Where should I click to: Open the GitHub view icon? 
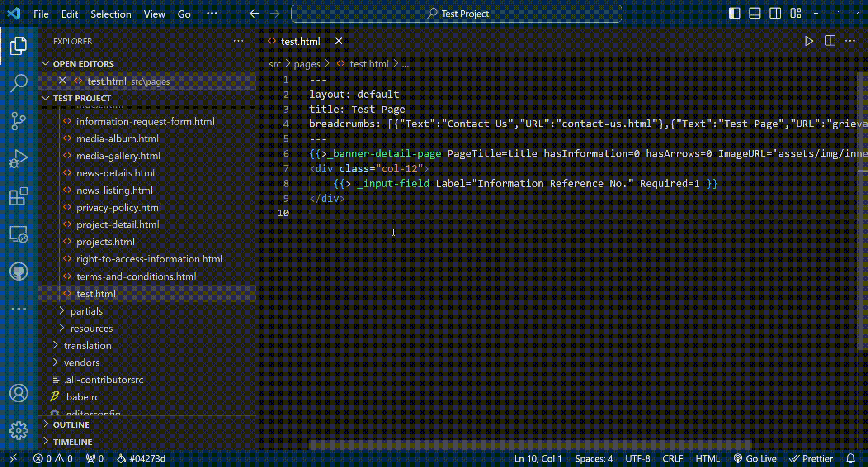pos(19,272)
